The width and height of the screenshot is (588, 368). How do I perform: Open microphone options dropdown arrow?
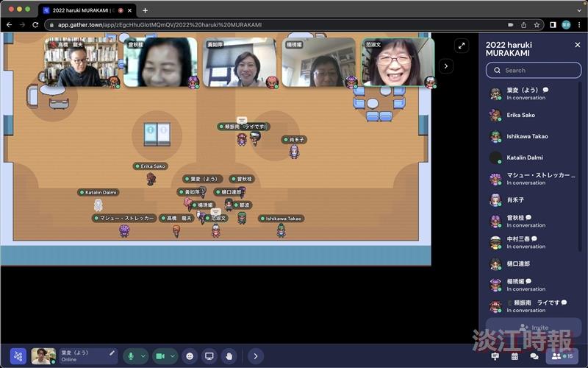(x=143, y=356)
